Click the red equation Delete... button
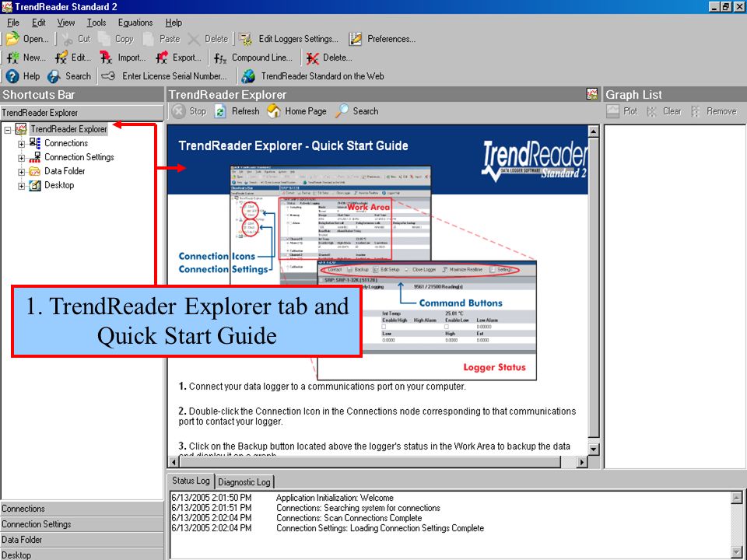The image size is (747, 560). coord(329,58)
